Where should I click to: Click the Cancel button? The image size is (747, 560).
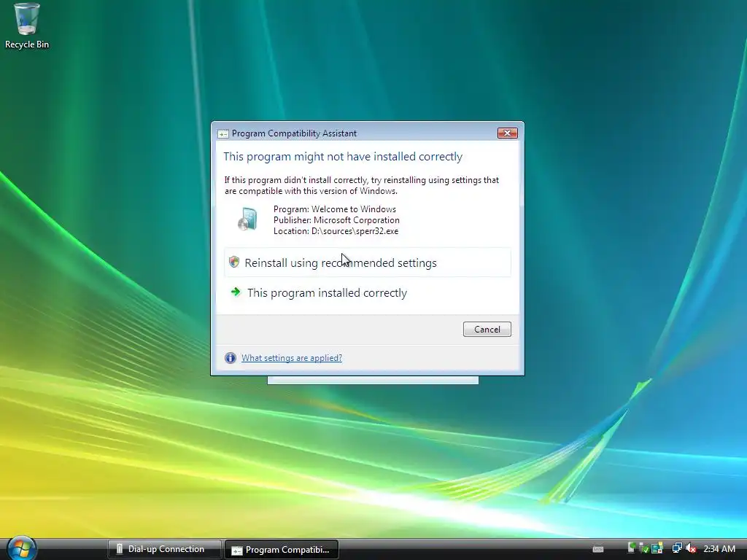[x=487, y=329]
